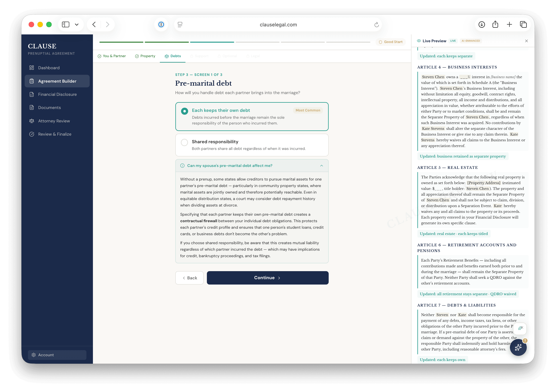This screenshot has height=392, width=556.
Task: Click Article 4 Business Interests heading
Action: [457, 67]
